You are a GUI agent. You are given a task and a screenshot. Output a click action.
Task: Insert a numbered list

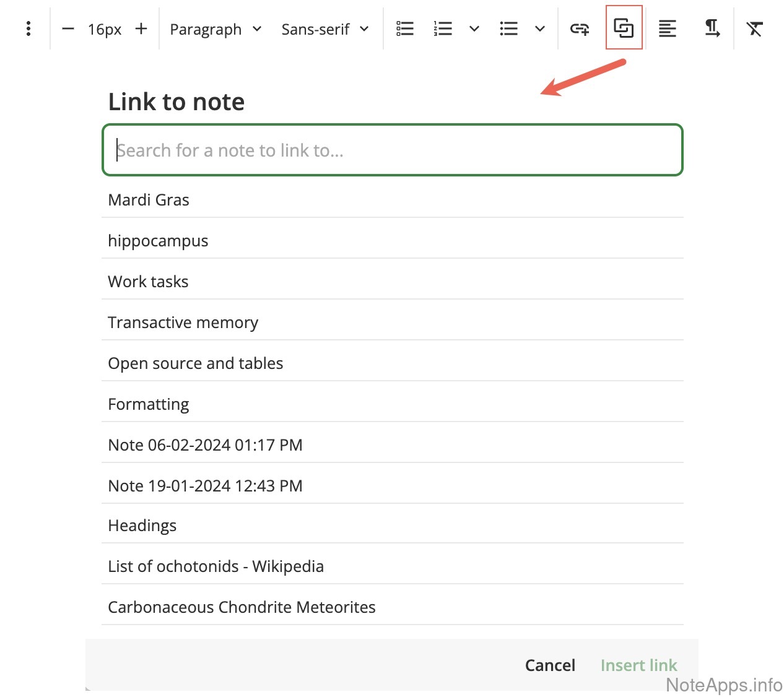[443, 28]
